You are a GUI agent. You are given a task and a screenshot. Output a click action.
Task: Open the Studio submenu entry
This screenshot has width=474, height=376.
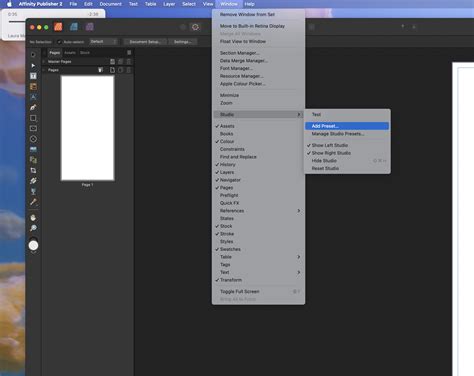point(258,114)
